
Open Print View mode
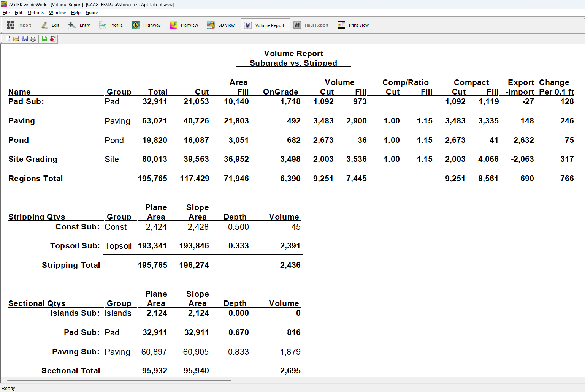(353, 25)
